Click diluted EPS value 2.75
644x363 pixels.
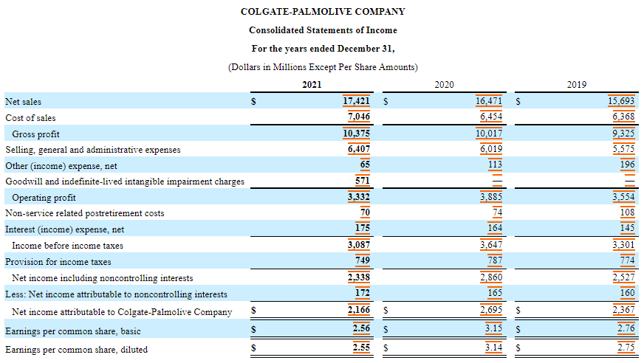click(626, 348)
